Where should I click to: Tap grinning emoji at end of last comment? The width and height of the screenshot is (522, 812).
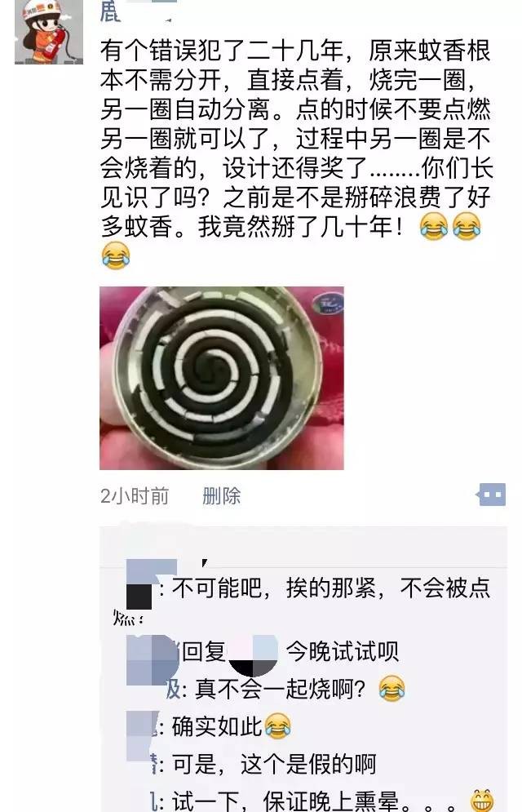point(483,801)
